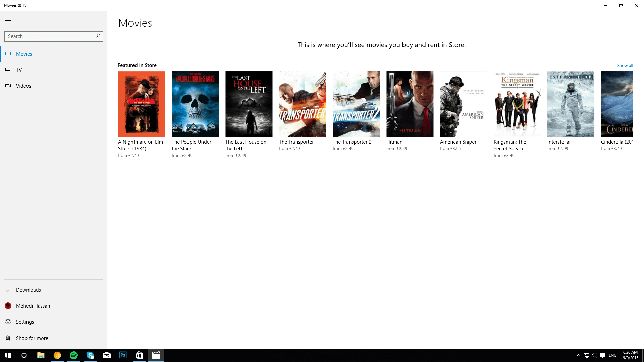Select the Videos camera icon in sidebar
This screenshot has width=644, height=362.
coord(8,86)
